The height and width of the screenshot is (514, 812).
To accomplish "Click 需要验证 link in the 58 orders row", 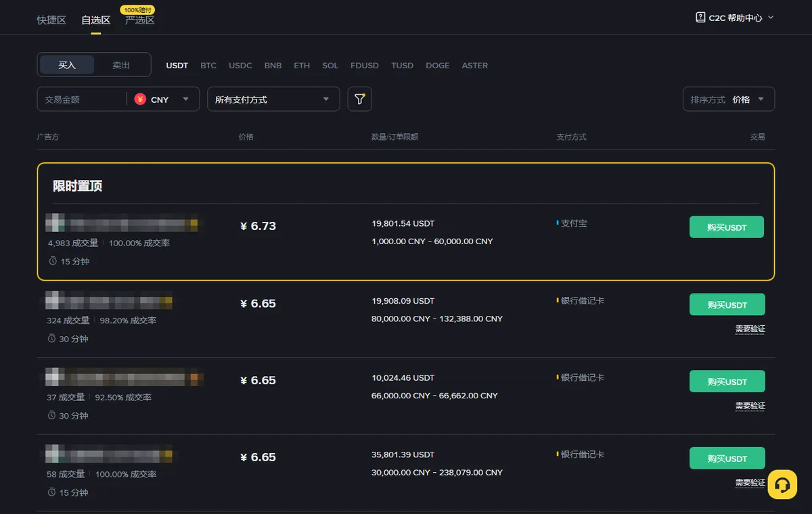I will tap(750, 483).
